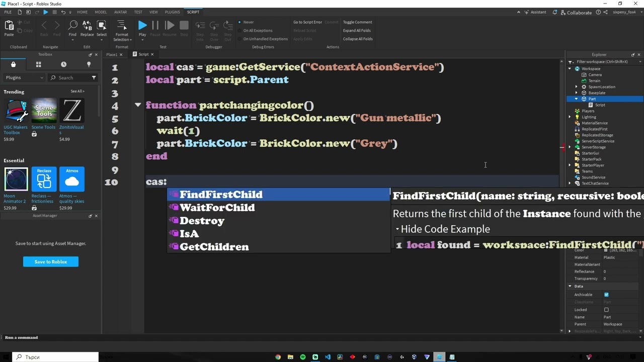Click the Toolbox filter icon beside Search
644x362 pixels.
(x=94, y=77)
